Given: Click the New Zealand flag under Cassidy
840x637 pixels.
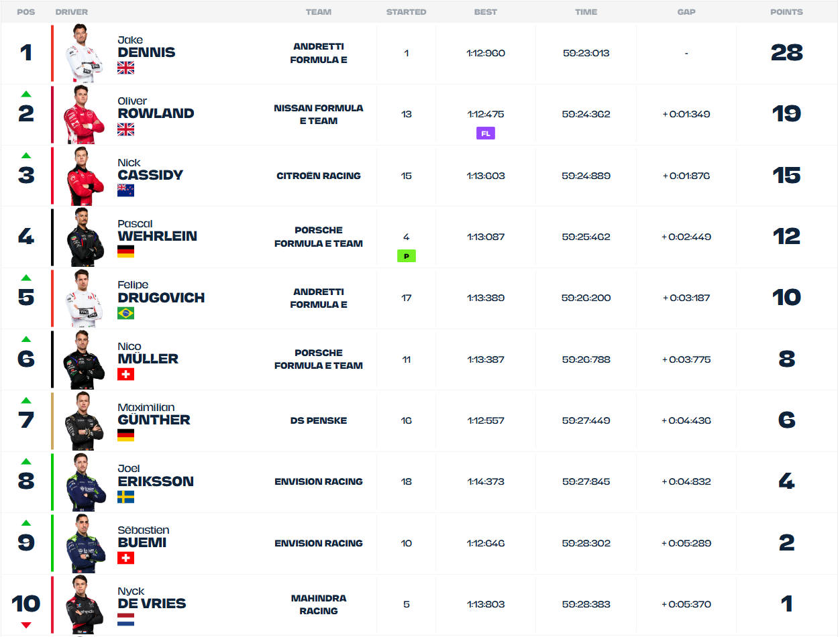Looking at the screenshot, I should point(126,190).
